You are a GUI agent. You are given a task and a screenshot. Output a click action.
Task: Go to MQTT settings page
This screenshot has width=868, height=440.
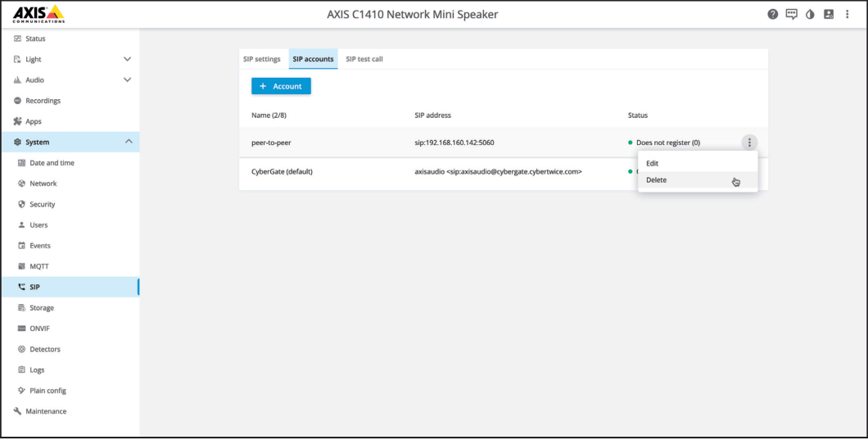pos(39,266)
